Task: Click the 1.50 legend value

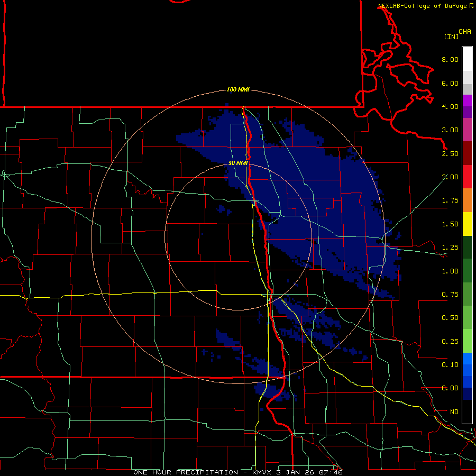Action: pyautogui.click(x=450, y=224)
